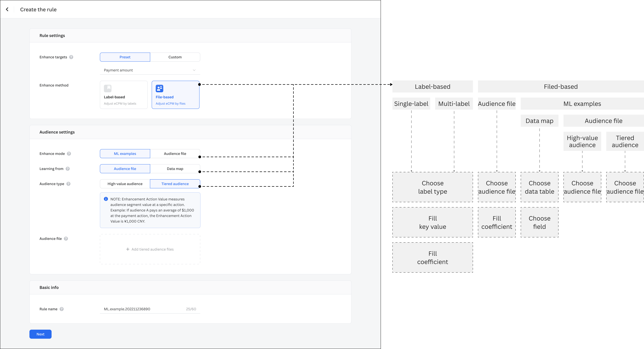Open help icon next to Learning from
The width and height of the screenshot is (644, 349).
(68, 169)
